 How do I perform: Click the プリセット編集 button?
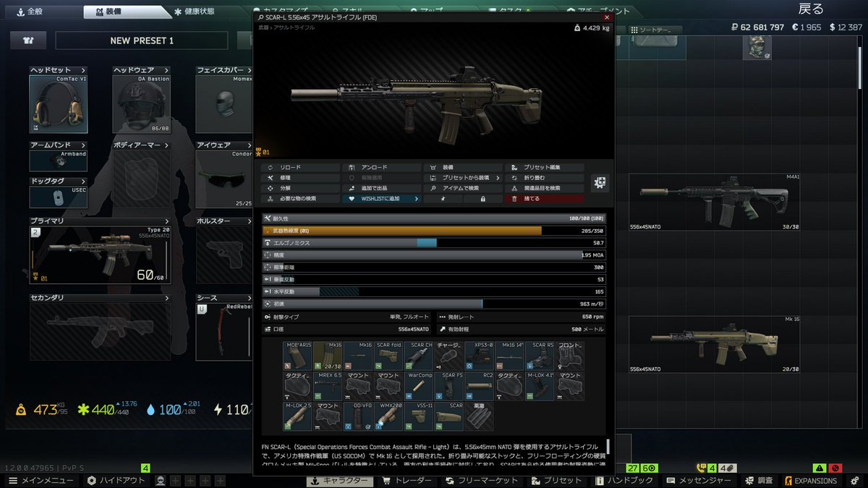(544, 168)
